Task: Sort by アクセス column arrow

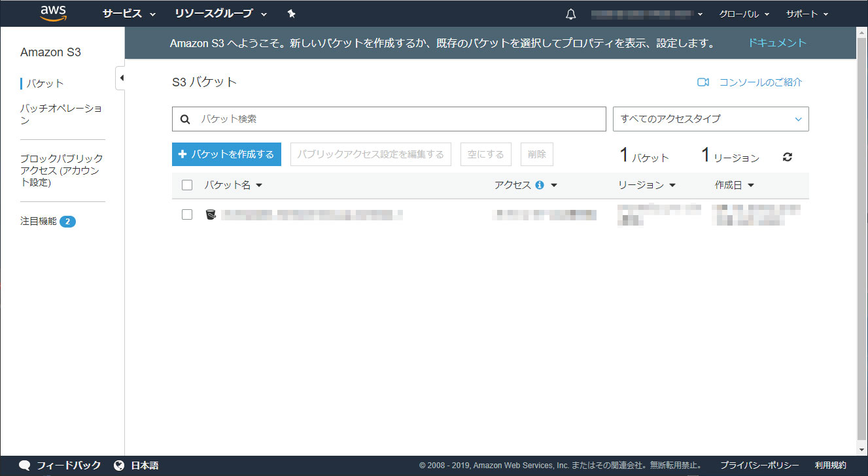Action: click(554, 186)
